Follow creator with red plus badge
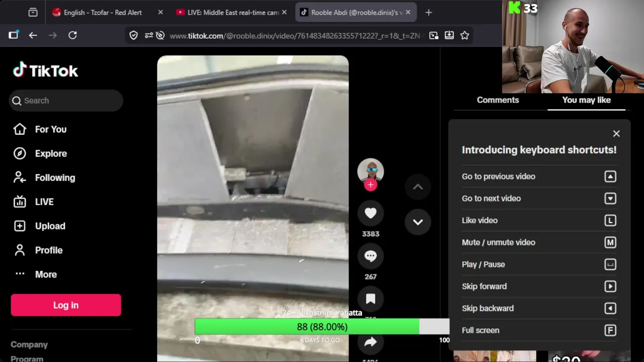 pyautogui.click(x=370, y=185)
